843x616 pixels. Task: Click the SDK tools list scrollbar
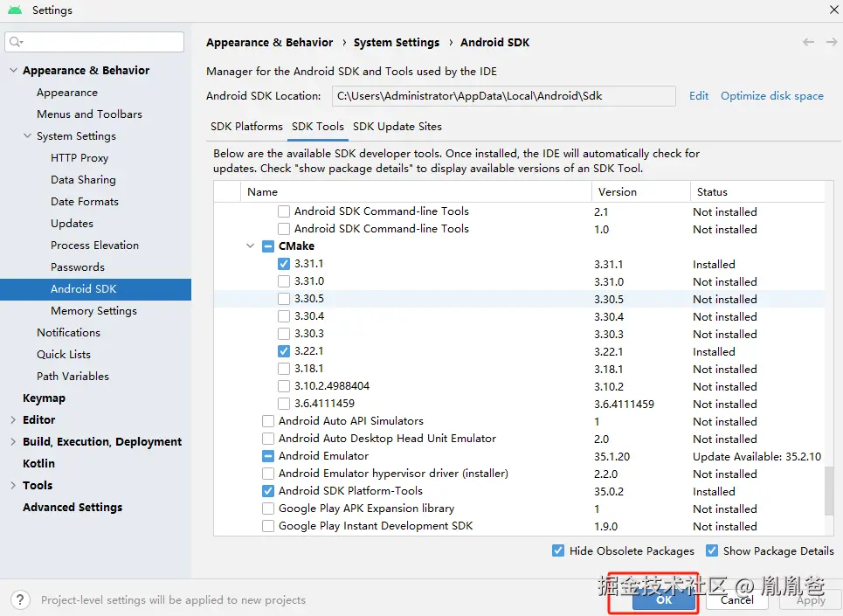click(829, 489)
